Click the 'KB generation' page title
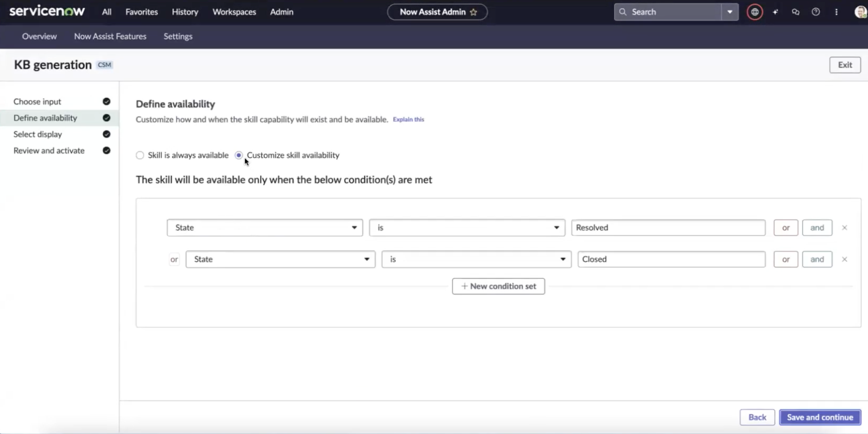The width and height of the screenshot is (868, 434). [x=52, y=65]
